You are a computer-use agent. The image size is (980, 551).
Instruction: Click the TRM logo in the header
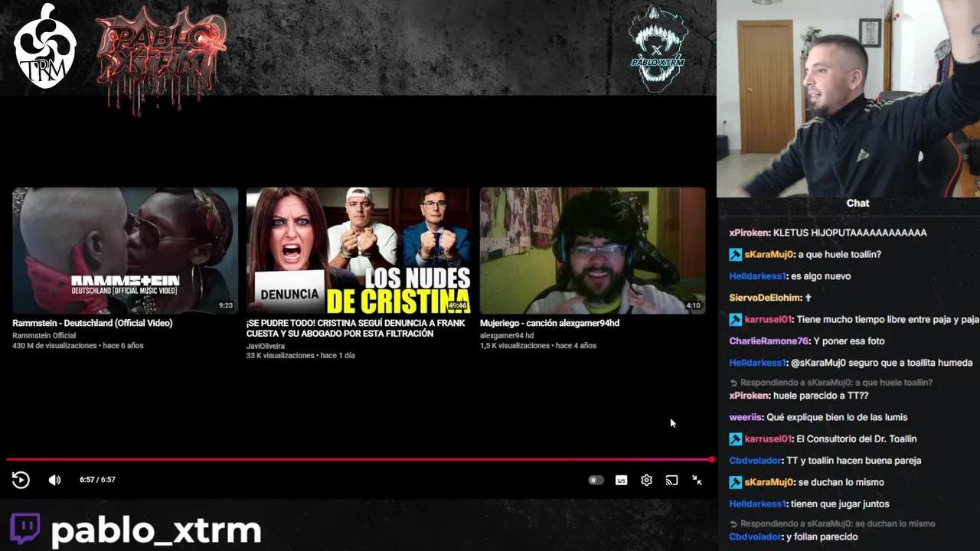[x=45, y=47]
